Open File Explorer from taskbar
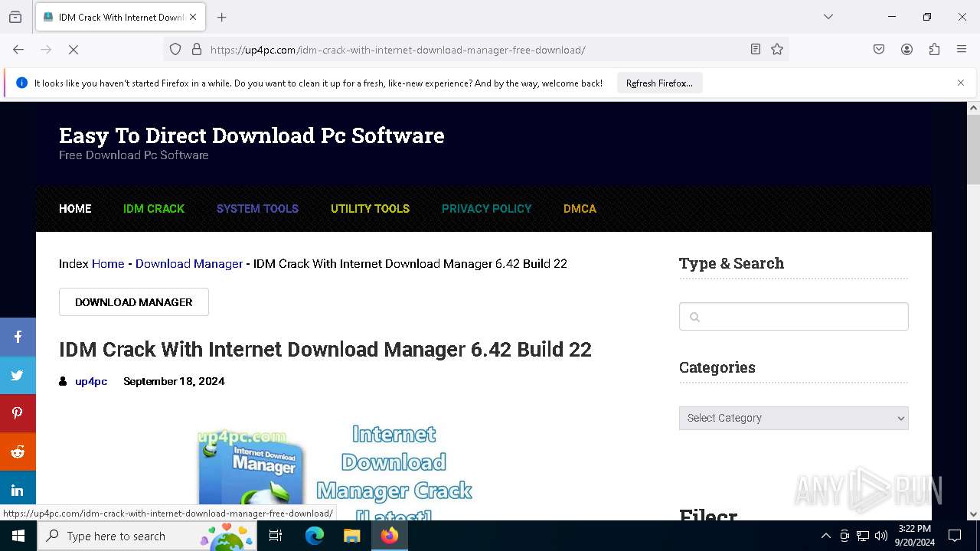This screenshot has height=551, width=980. coord(351,536)
